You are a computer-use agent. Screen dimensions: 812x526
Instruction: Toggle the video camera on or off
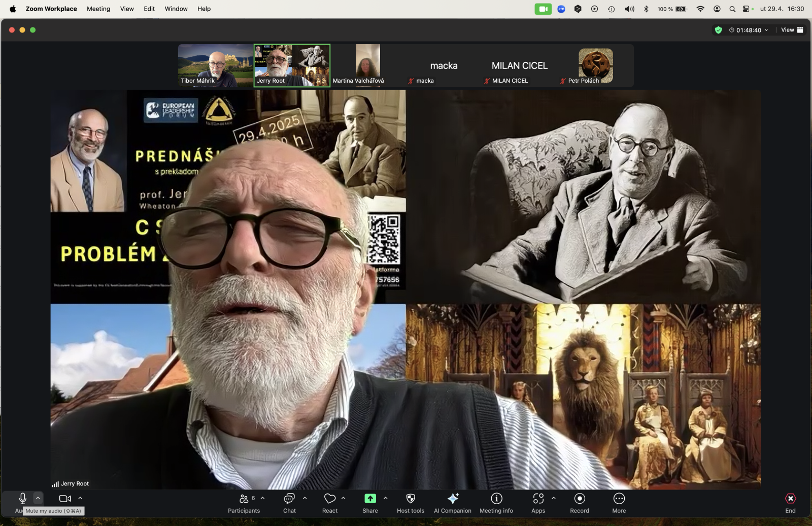pyautogui.click(x=65, y=499)
